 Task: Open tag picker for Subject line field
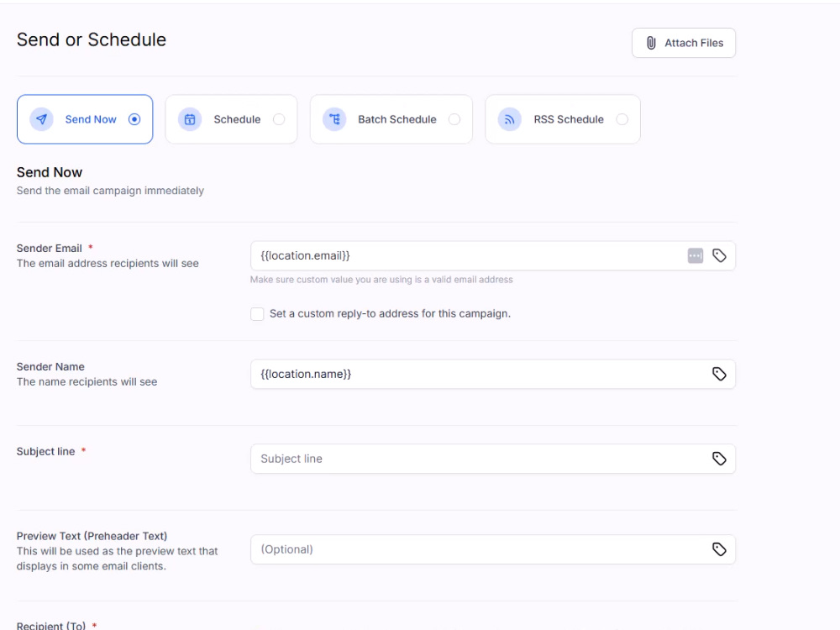pos(719,459)
